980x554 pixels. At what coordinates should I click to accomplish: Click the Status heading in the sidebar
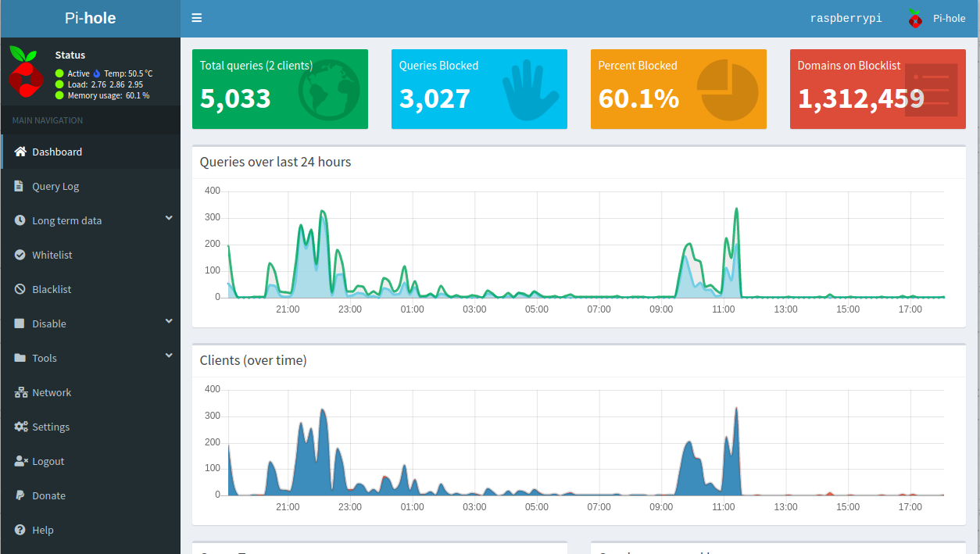tap(70, 55)
